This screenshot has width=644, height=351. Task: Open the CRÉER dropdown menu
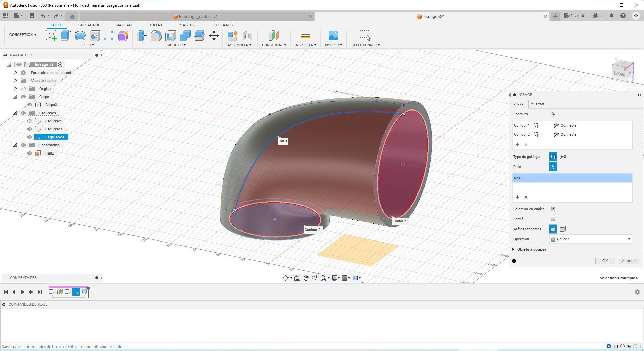coord(87,45)
